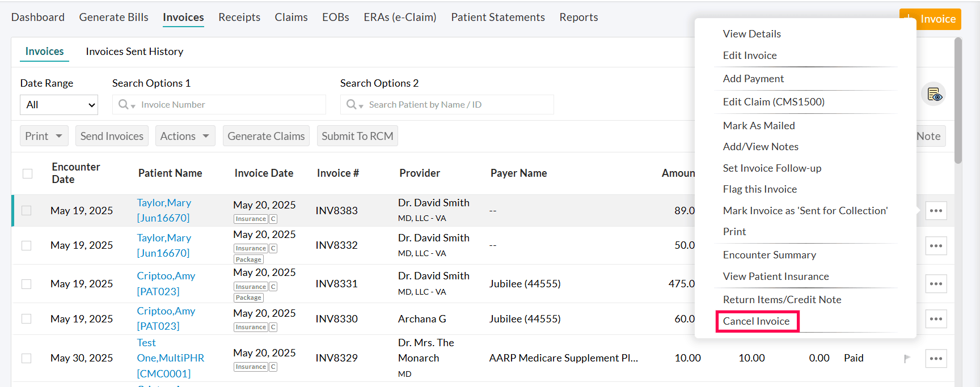This screenshot has width=980, height=387.
Task: Open three-dots menu for invoice INV8331
Action: tap(936, 284)
